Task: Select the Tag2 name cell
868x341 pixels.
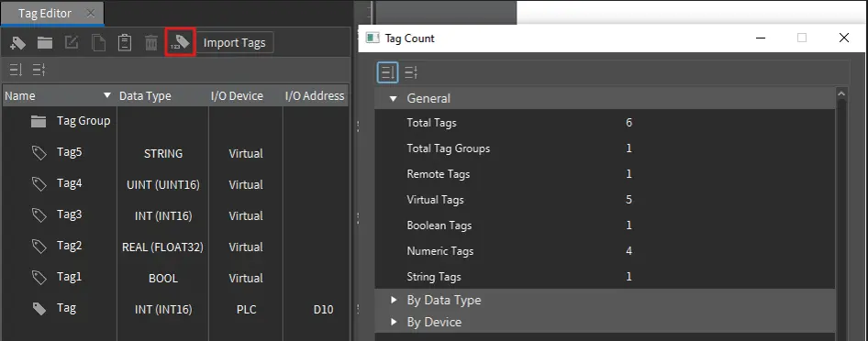Action: 69,245
